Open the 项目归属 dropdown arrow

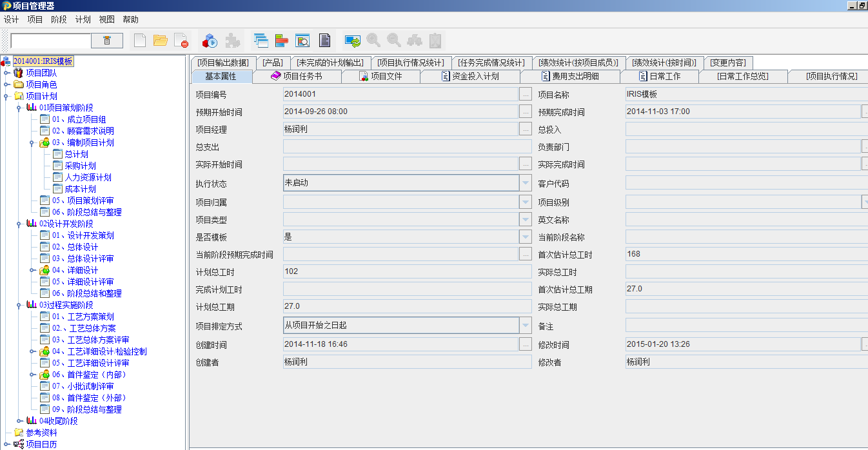[x=526, y=202]
